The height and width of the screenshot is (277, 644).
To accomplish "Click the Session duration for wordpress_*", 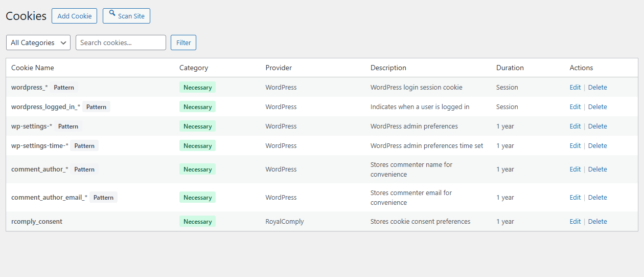I will (x=507, y=87).
